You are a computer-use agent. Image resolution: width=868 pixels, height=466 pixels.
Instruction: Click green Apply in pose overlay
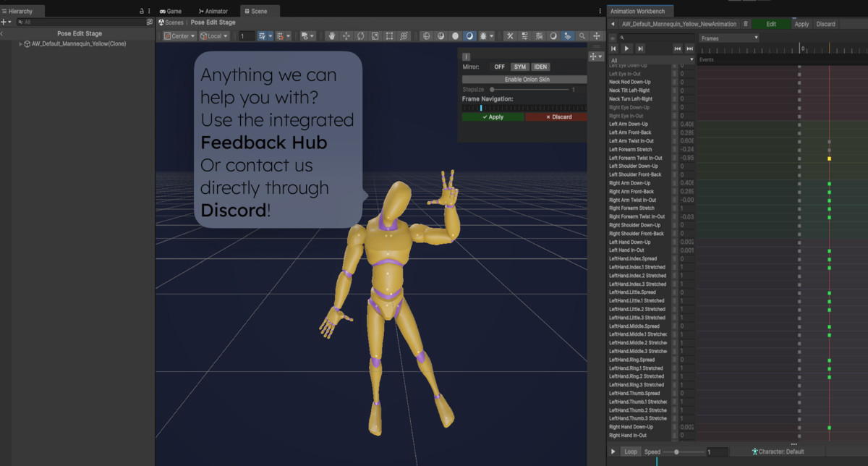[493, 116]
